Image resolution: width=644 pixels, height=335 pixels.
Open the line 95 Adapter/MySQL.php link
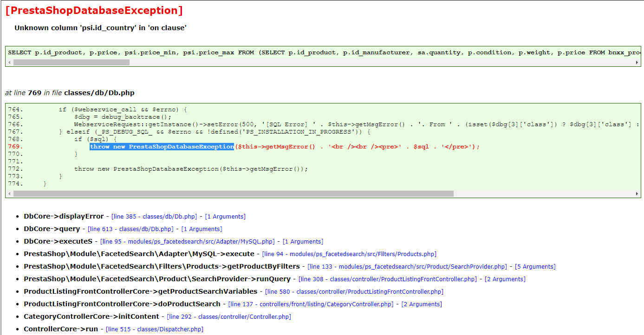[188, 242]
